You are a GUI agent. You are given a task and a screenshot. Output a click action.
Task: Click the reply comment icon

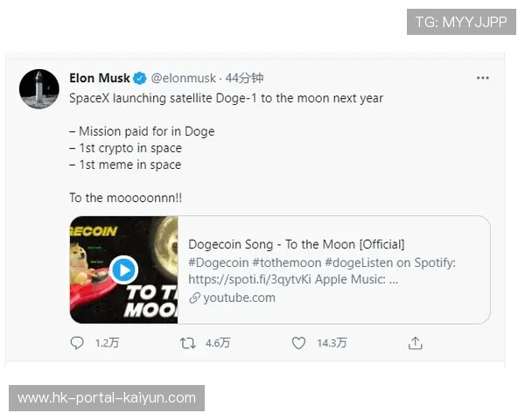coord(77,344)
